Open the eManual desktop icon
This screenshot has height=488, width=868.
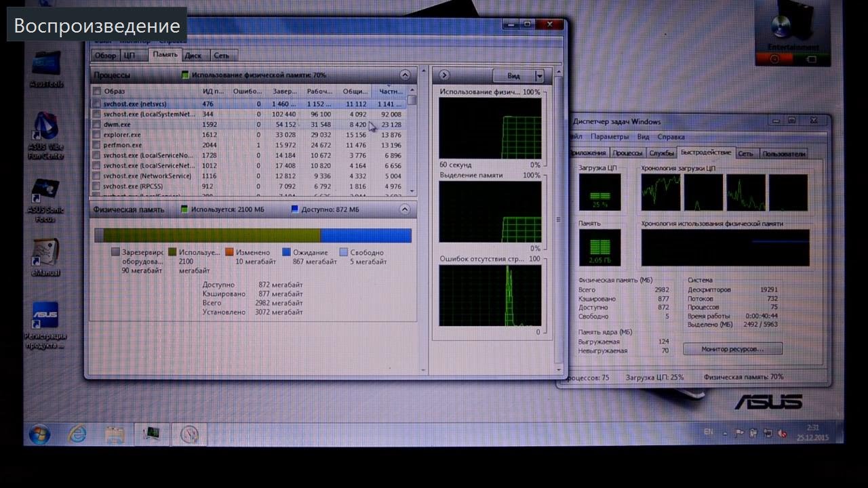pyautogui.click(x=45, y=256)
